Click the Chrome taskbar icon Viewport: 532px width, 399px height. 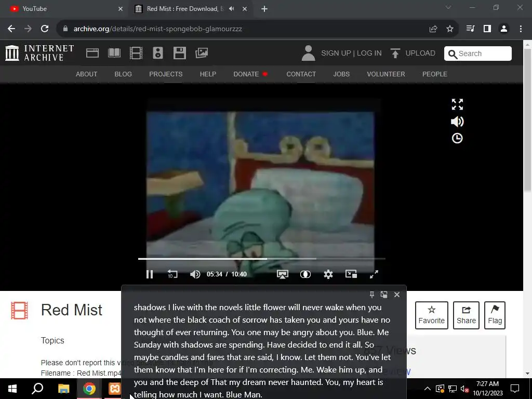[x=89, y=389]
